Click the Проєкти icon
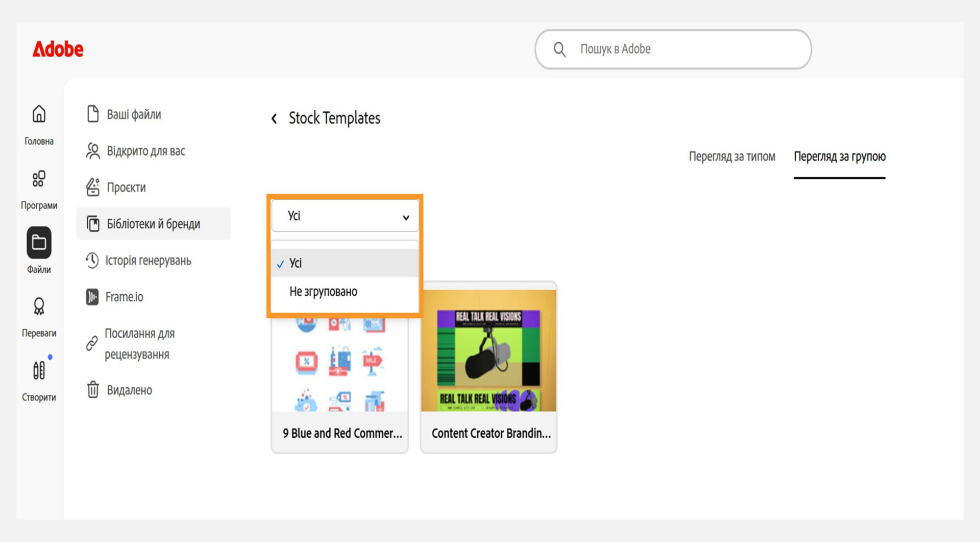 (x=93, y=187)
